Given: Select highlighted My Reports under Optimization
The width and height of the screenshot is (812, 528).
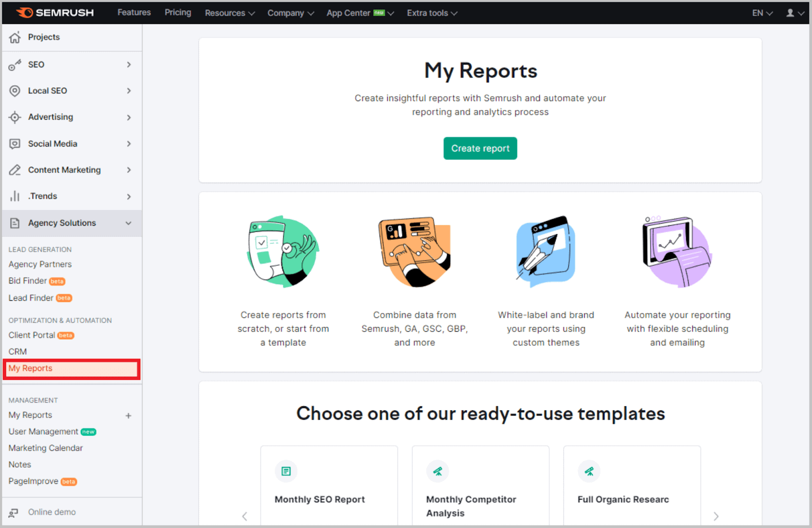Looking at the screenshot, I should click(x=71, y=369).
